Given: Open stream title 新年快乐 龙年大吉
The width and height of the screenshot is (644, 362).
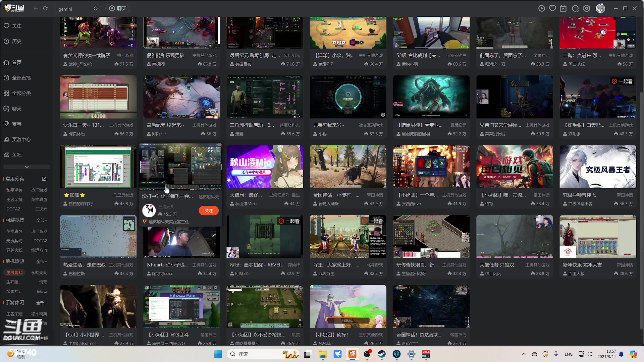Looking at the screenshot, I should [582, 265].
